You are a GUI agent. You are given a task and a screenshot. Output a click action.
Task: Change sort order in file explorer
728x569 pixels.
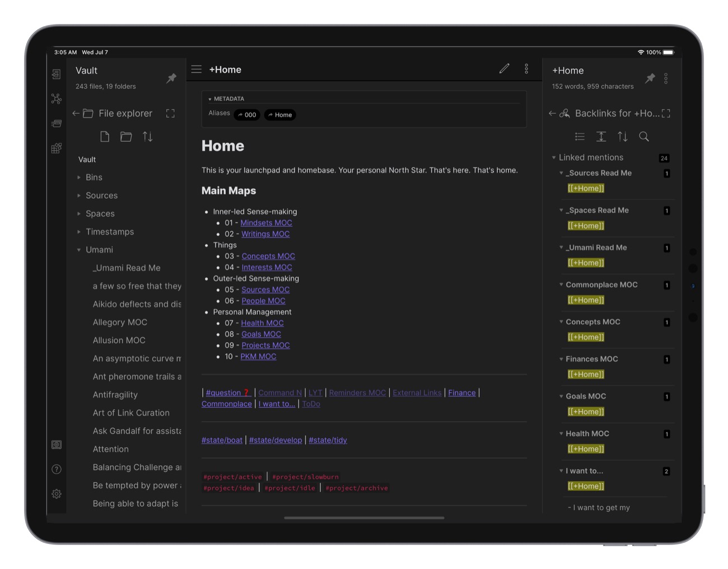[x=148, y=137]
